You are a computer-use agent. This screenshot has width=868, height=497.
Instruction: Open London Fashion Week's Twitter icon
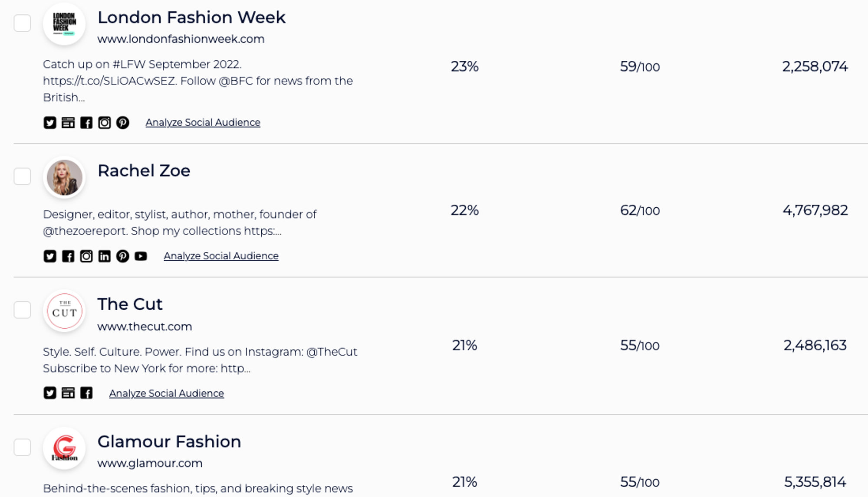click(x=50, y=123)
